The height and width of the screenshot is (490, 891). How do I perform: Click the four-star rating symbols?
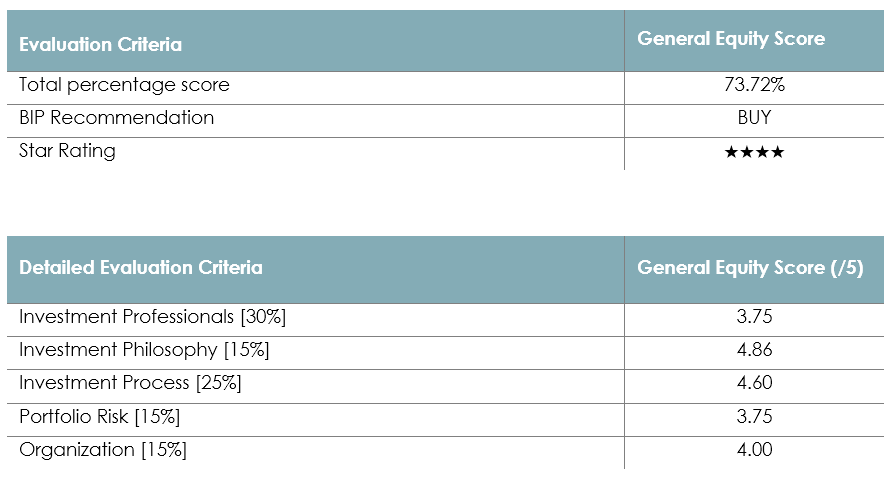pyautogui.click(x=754, y=152)
